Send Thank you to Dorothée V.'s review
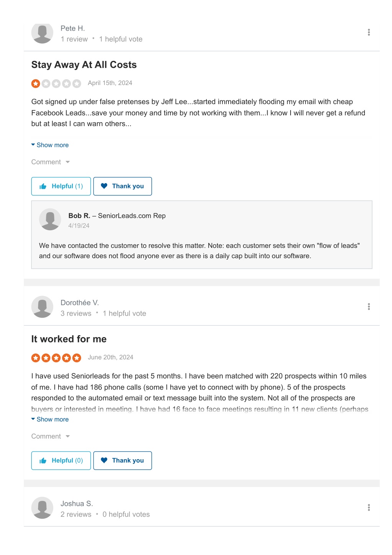 click(122, 460)
